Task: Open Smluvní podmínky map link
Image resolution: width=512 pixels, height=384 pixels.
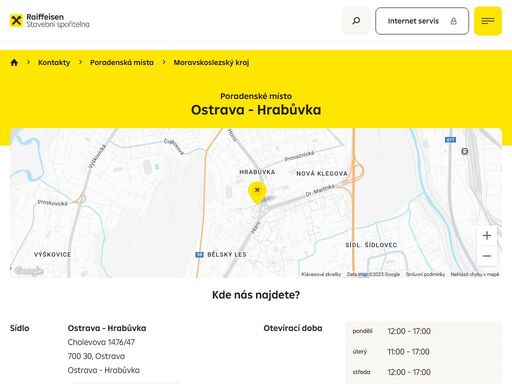Action: [x=425, y=274]
